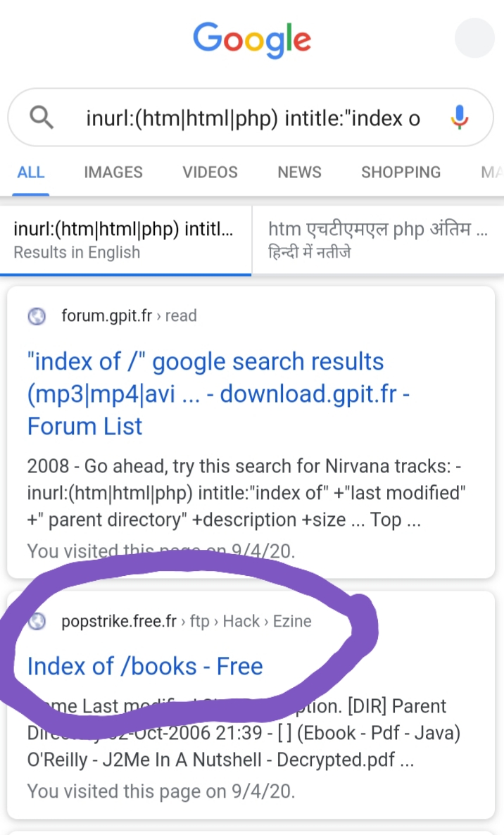The width and height of the screenshot is (504, 835).
Task: Tap the partially visible Maps tab
Action: pos(491,172)
